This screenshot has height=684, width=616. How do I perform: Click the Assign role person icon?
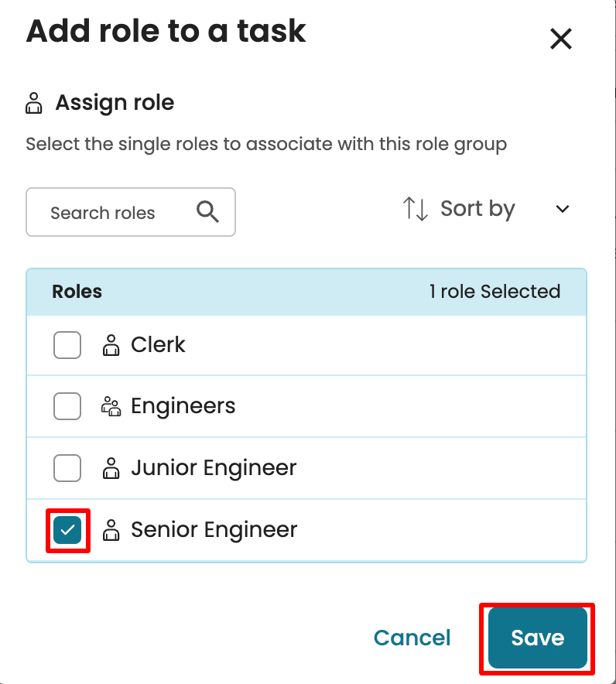34,103
